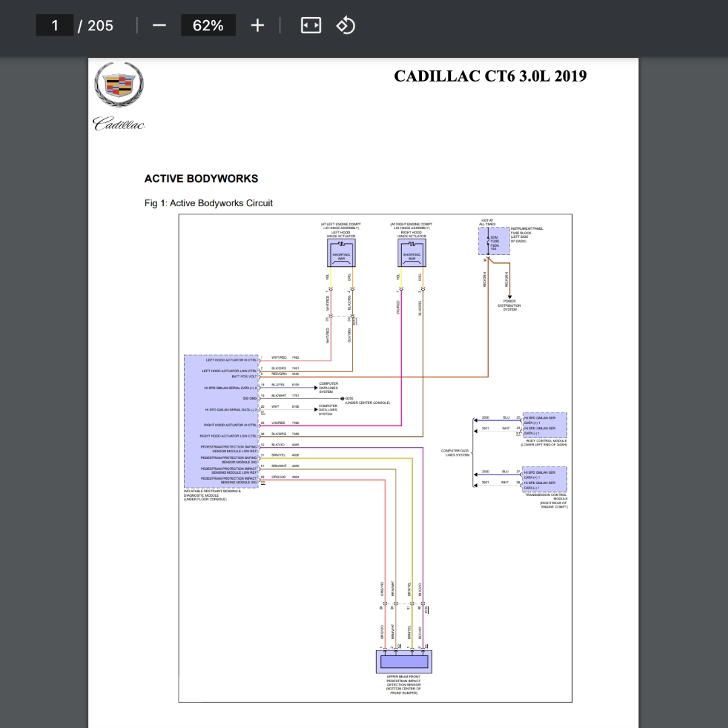Click the "ACTIVE BODYWORKS" heading
The image size is (728, 728).
tap(201, 179)
